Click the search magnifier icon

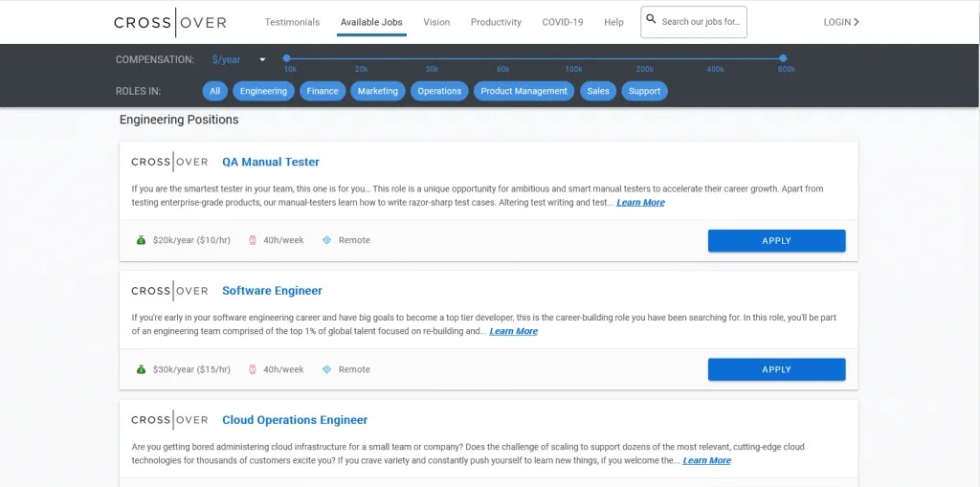(x=651, y=19)
